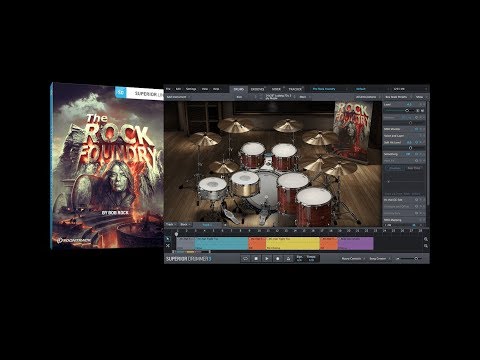Screen dimensions: 480x360
Task: Click the Tempo field
Action: (311, 258)
